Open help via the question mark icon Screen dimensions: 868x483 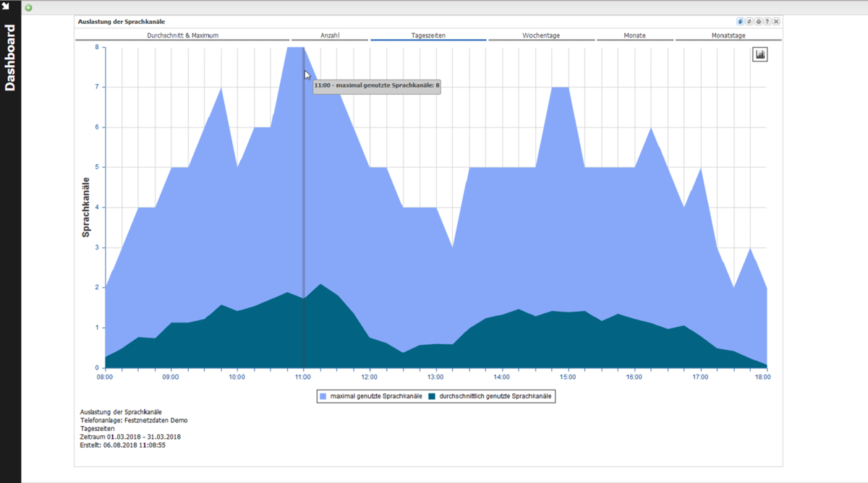(767, 22)
